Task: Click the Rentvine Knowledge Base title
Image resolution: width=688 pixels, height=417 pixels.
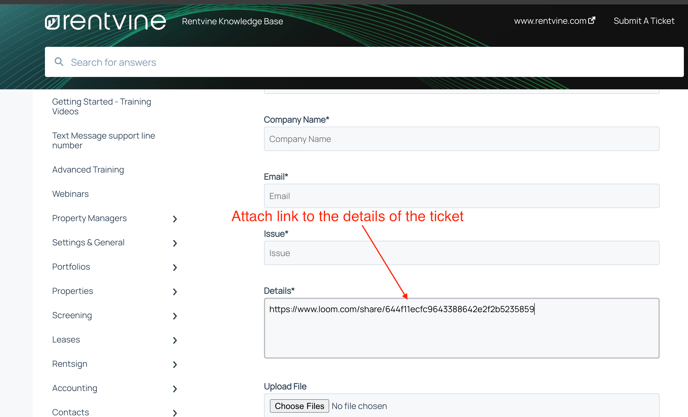Action: (x=233, y=21)
